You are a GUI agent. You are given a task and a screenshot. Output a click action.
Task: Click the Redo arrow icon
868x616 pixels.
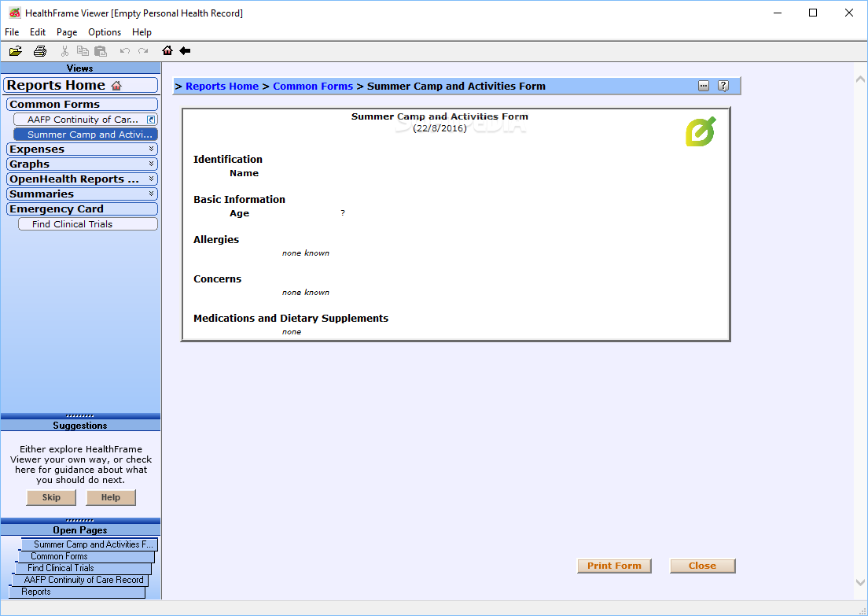[x=143, y=51]
